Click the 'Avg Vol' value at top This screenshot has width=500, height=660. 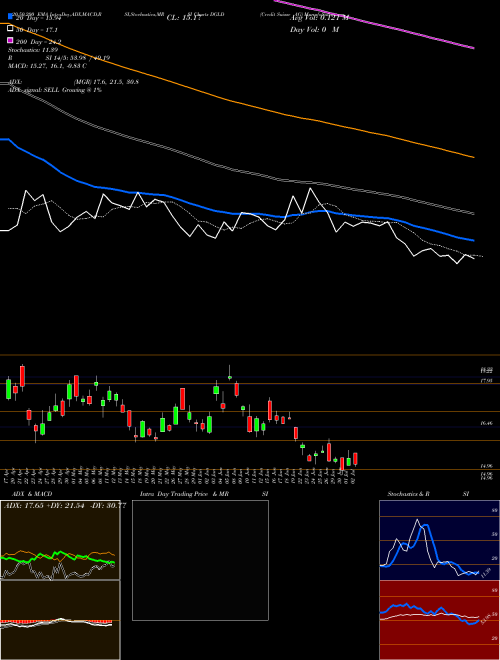point(319,18)
